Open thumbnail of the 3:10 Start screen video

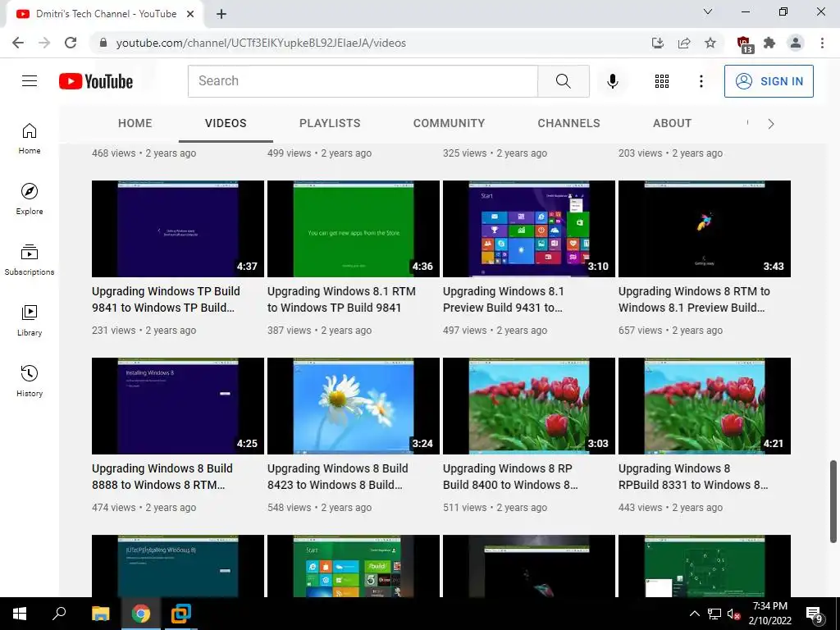[x=529, y=229]
